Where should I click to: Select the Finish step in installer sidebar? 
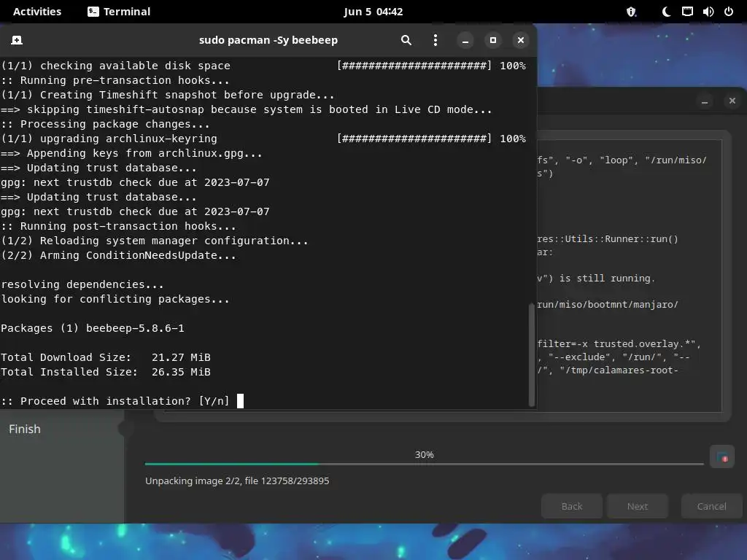[25, 429]
